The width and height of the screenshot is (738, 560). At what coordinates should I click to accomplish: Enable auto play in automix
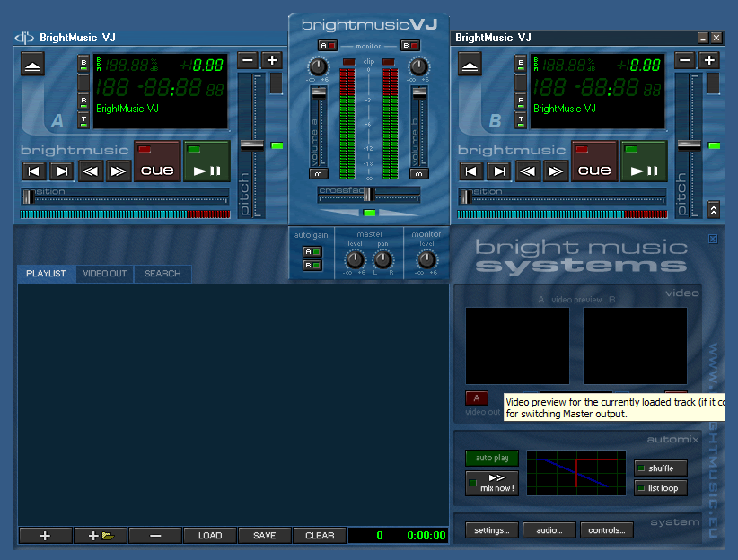click(492, 458)
